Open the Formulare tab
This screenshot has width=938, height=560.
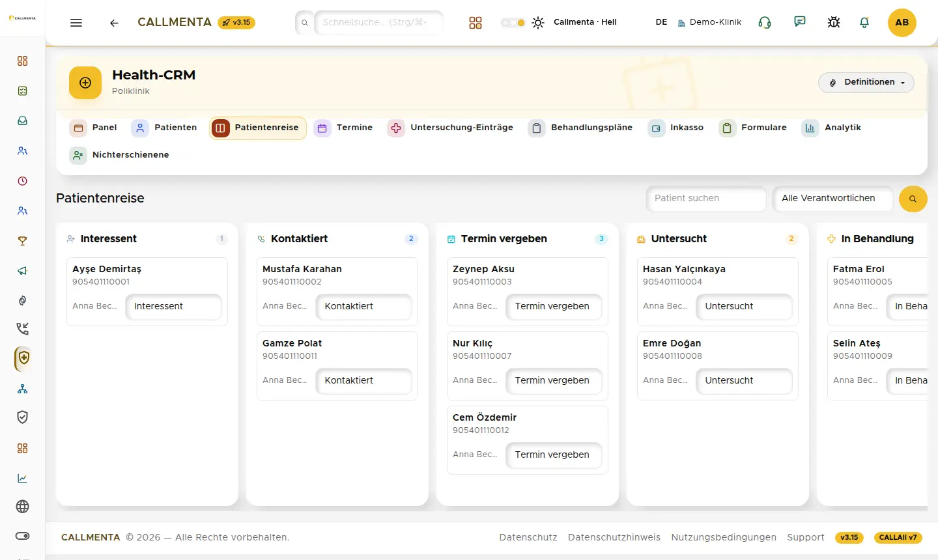754,128
